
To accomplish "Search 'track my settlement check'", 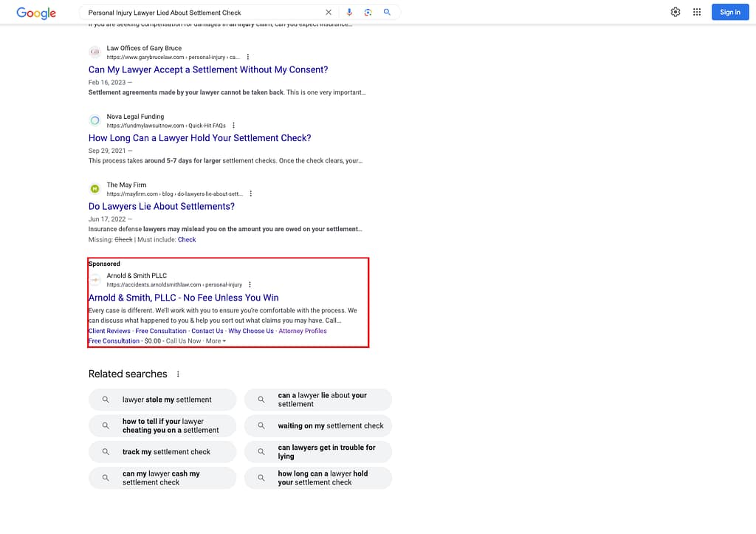I will point(162,452).
